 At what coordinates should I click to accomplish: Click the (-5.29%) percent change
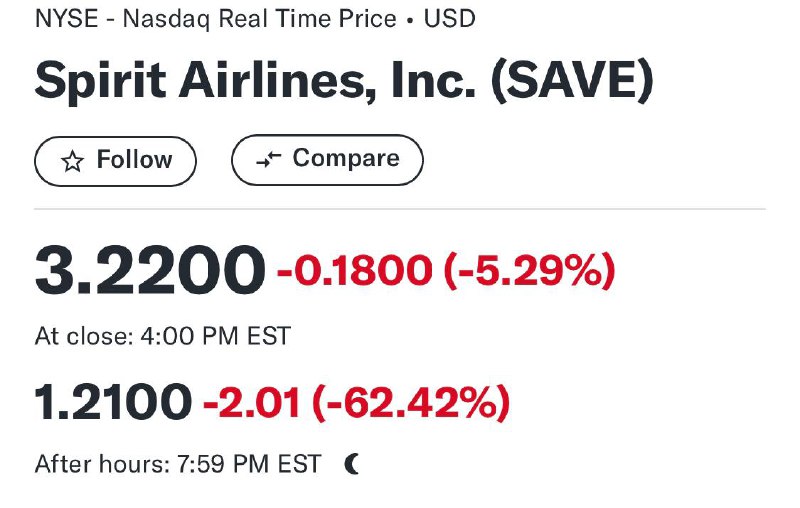tap(530, 270)
